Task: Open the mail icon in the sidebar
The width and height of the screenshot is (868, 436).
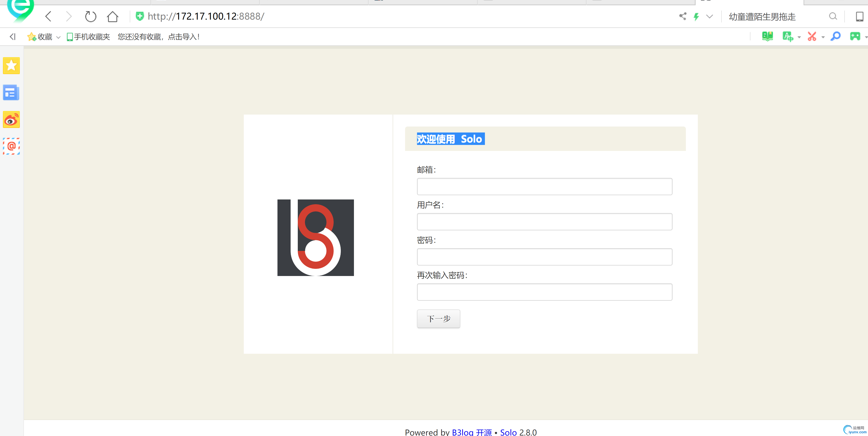Action: pyautogui.click(x=11, y=146)
